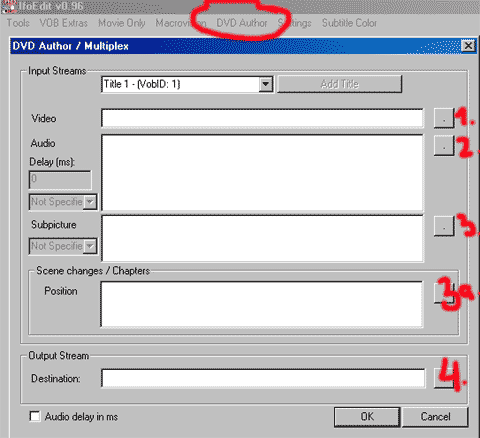Click the Audio stream browse button
Image resolution: width=480 pixels, height=438 pixels.
tap(444, 146)
